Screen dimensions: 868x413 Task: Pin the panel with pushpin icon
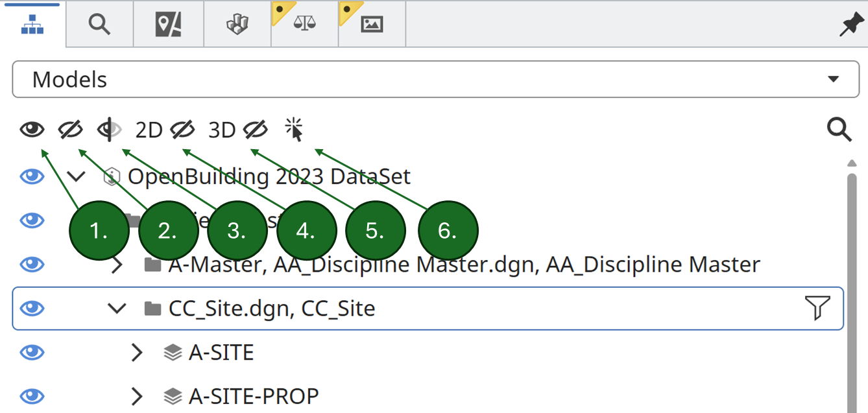tap(850, 25)
